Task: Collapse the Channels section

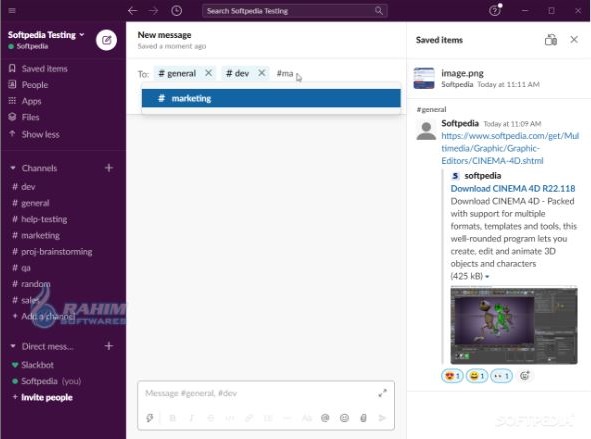Action: pos(13,168)
